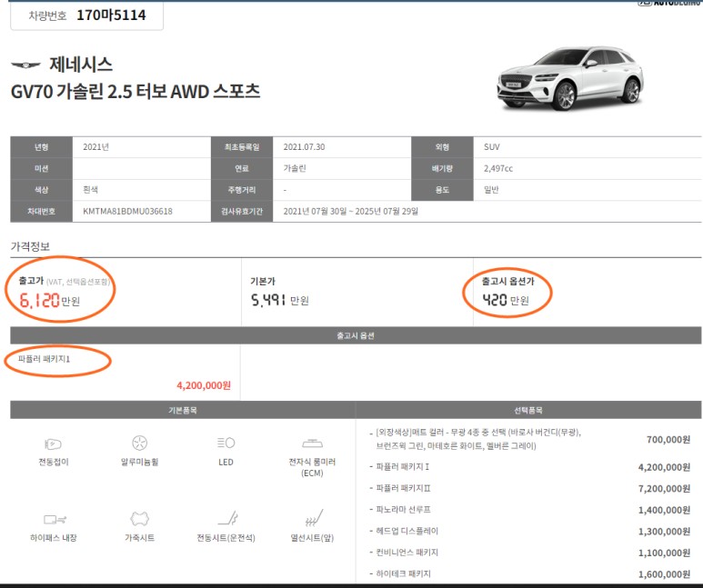Viewport: 703px width, 588px height.
Task: Click fuel value 가솔린
Action: pos(295,168)
